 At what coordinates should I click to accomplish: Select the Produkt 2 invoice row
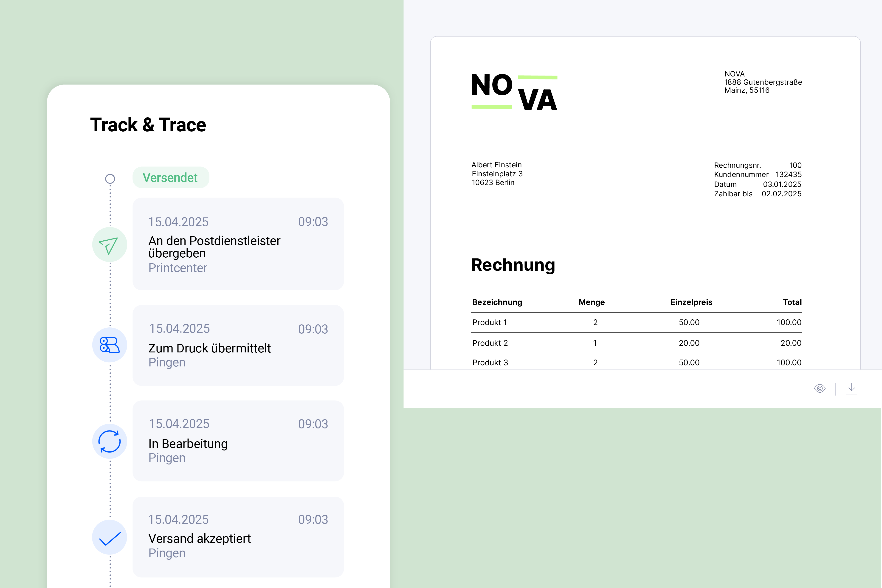click(636, 343)
